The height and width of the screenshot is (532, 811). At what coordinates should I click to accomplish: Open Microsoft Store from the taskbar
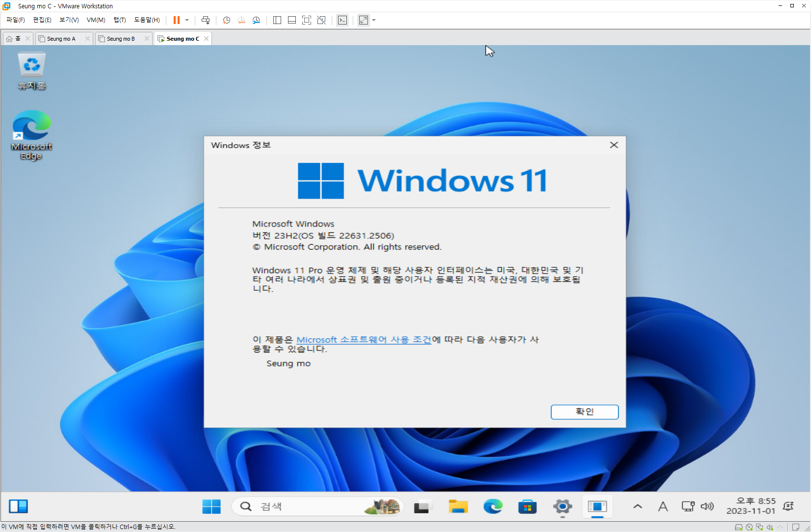click(527, 507)
